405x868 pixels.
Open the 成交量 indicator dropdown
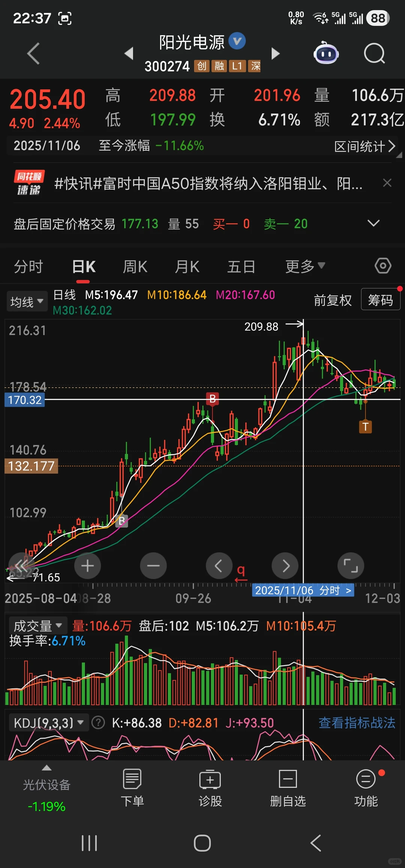tap(38, 626)
